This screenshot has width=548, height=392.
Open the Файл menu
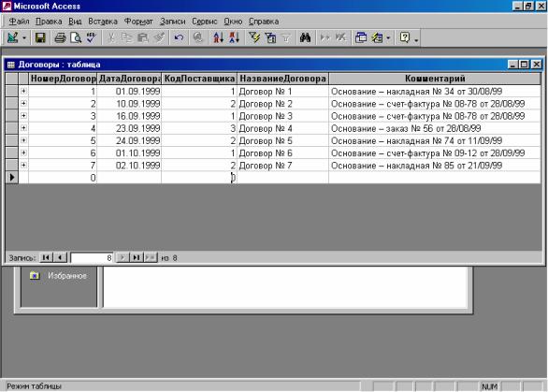click(x=19, y=22)
